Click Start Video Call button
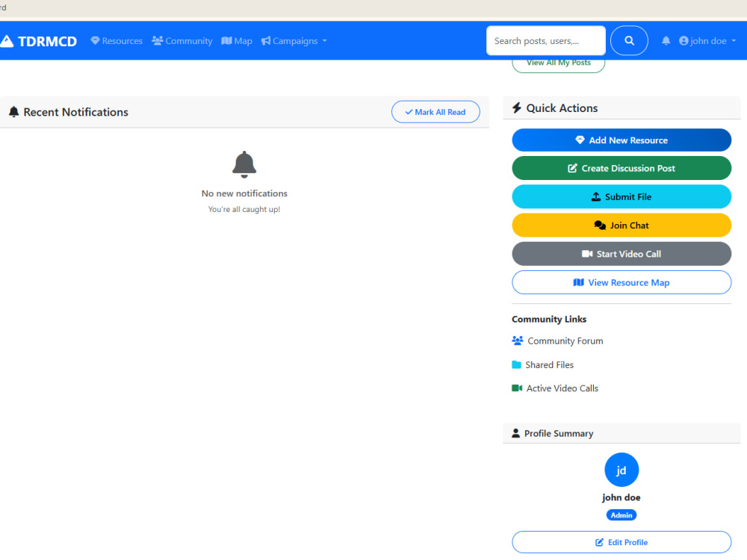The width and height of the screenshot is (747, 560). click(622, 254)
